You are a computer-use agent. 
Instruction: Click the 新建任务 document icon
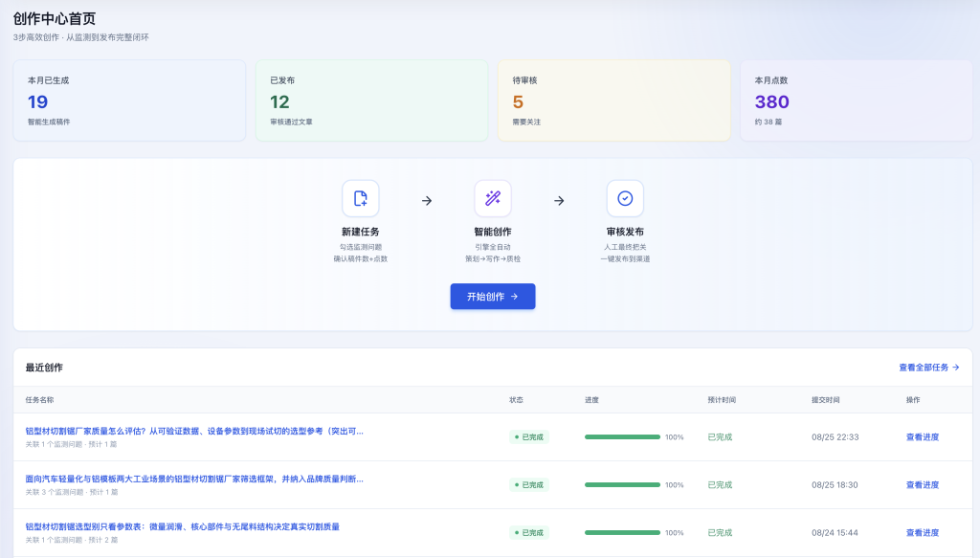coord(361,199)
